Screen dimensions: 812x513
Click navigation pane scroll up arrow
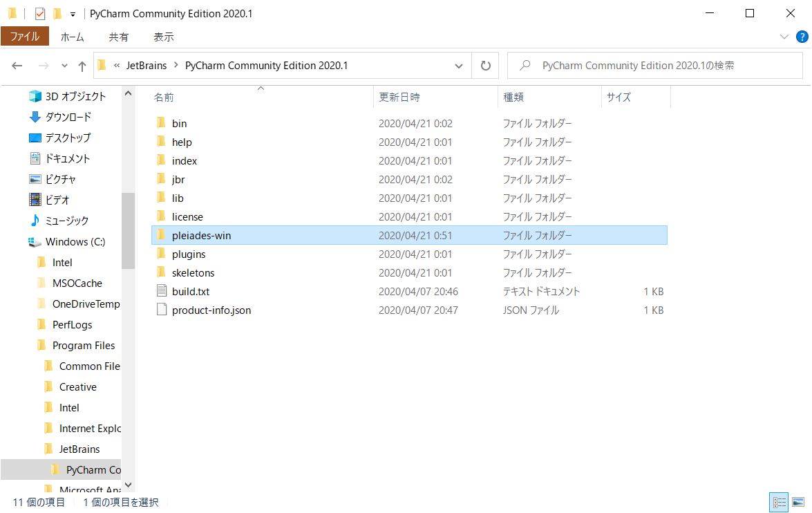(128, 94)
